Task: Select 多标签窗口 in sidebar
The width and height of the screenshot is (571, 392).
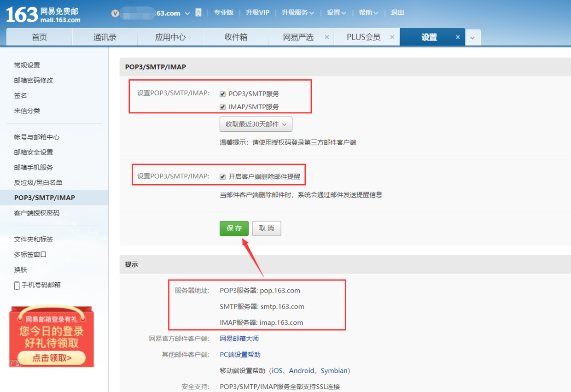Action: pos(30,255)
